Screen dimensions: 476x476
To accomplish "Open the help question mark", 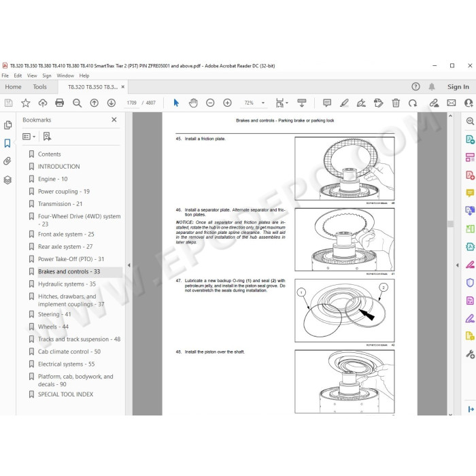I will (415, 87).
